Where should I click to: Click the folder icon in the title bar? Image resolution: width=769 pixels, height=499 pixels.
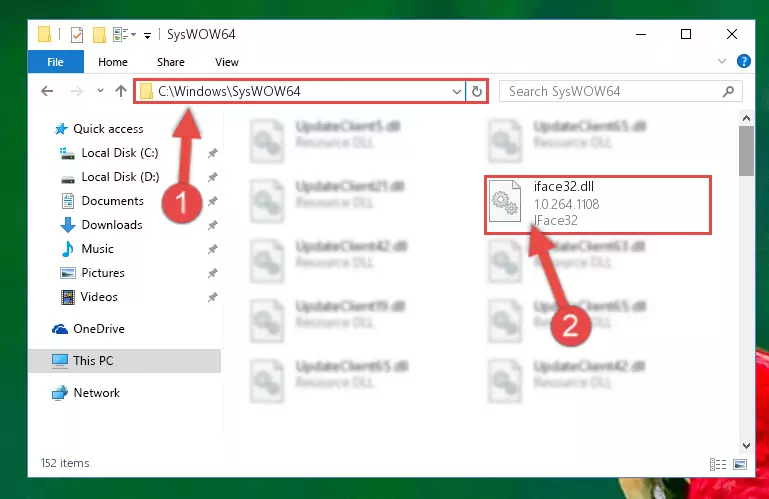(45, 34)
